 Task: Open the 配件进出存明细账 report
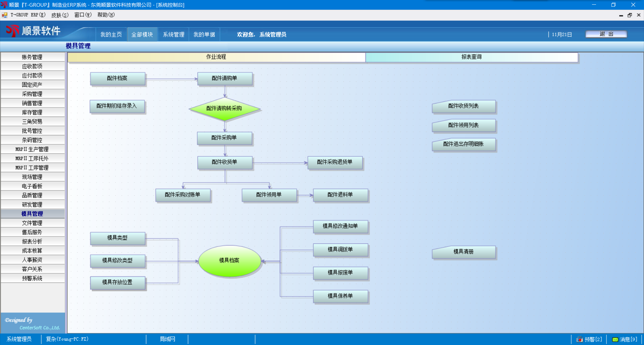[464, 144]
